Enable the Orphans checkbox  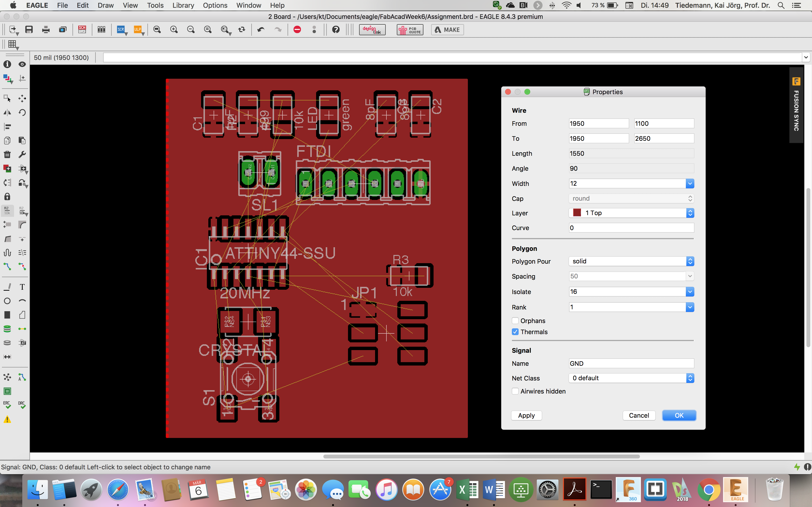515,321
